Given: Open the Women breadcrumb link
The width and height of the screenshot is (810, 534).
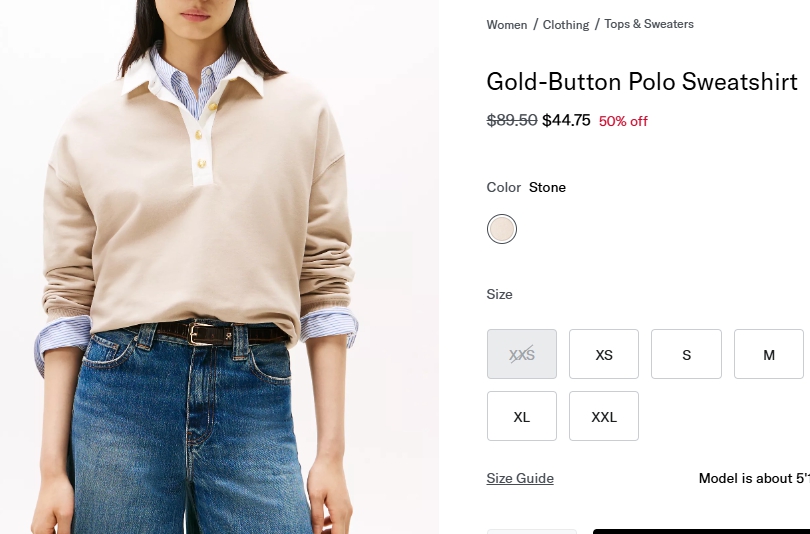Looking at the screenshot, I should pos(507,24).
